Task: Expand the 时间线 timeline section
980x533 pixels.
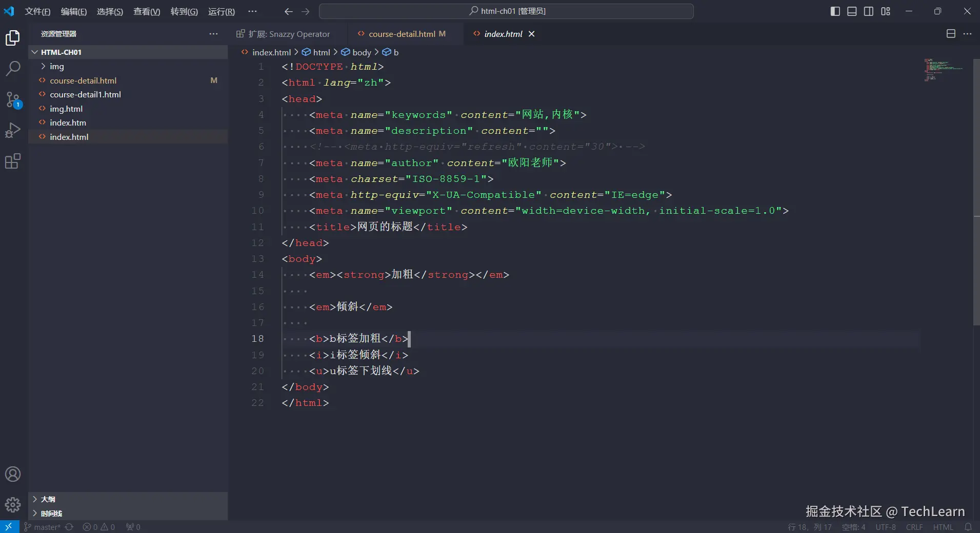Action: pos(128,514)
